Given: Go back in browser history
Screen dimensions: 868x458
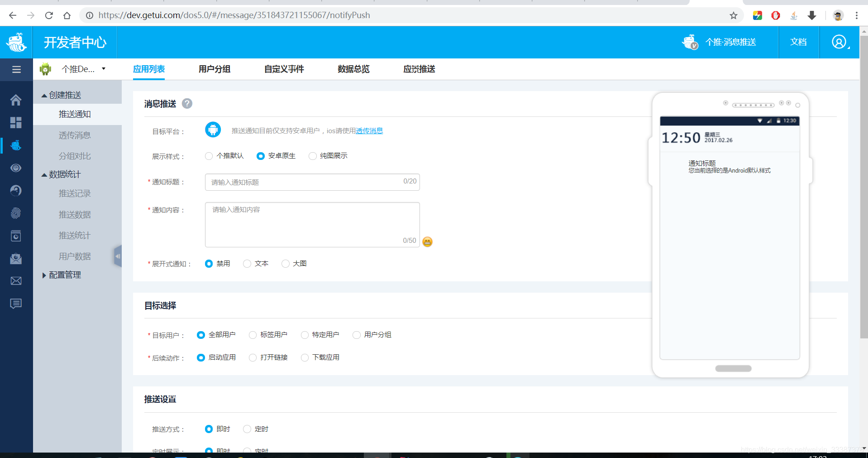Looking at the screenshot, I should (x=13, y=15).
